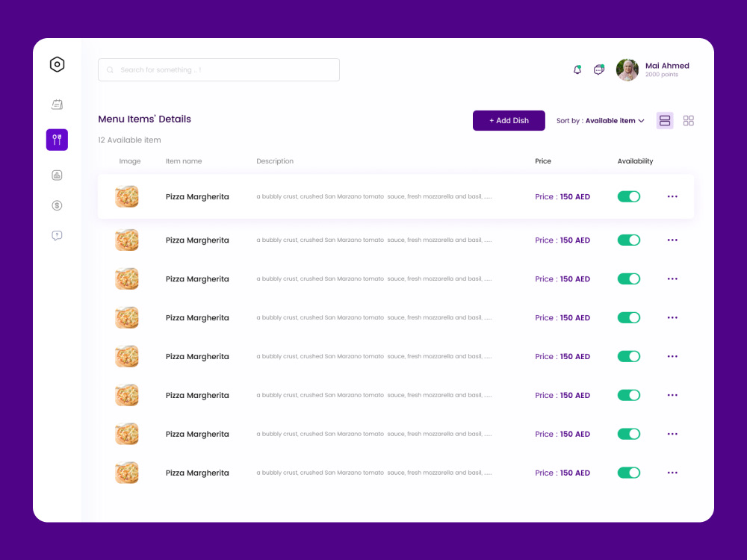Image resolution: width=747 pixels, height=560 pixels.
Task: Open three-dot menu of fifth pizza row
Action: [672, 356]
